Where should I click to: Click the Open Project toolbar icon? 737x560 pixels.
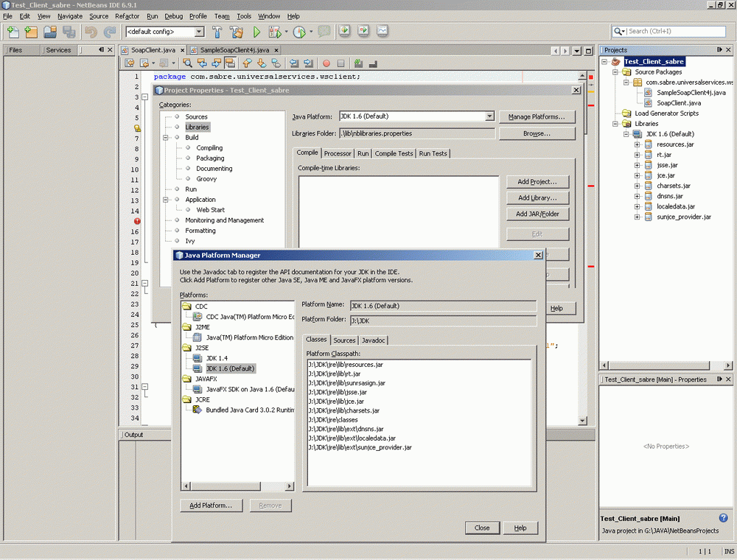tap(50, 32)
